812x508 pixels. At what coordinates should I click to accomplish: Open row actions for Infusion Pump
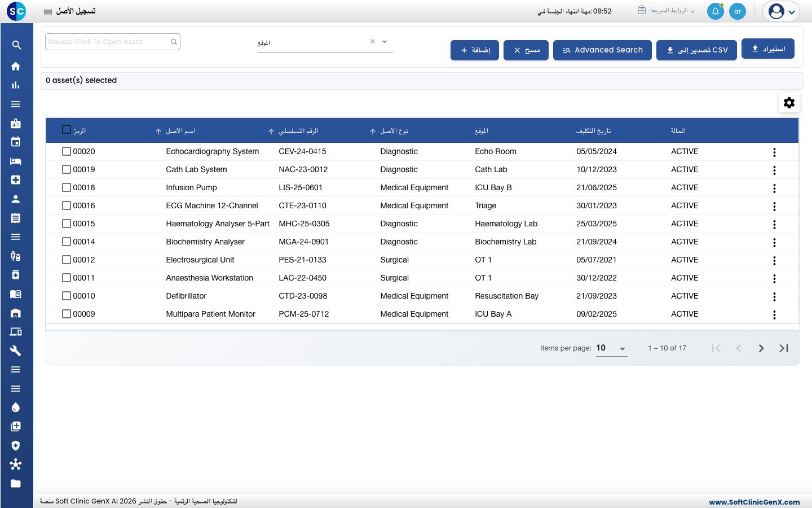(x=774, y=188)
